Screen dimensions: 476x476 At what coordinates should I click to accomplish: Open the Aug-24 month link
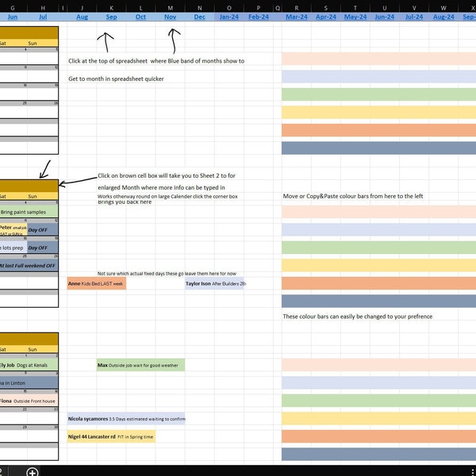click(x=443, y=17)
